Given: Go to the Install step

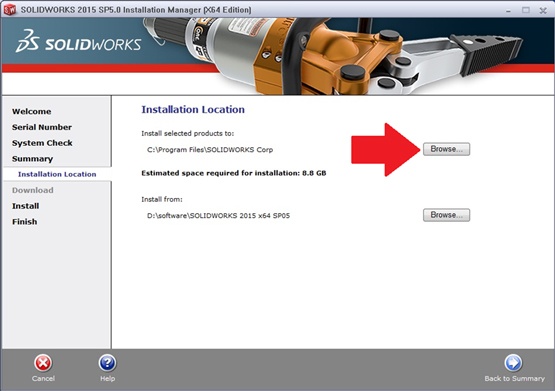Looking at the screenshot, I should (25, 206).
